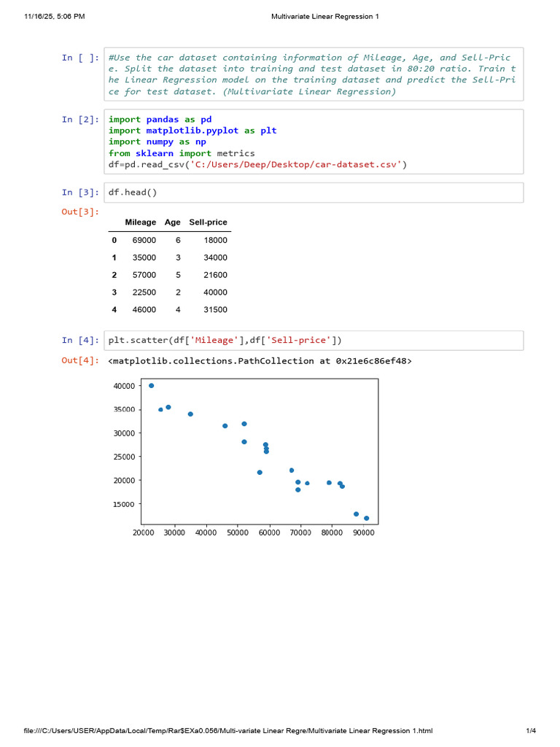Click the Sell-price column header

coord(208,222)
